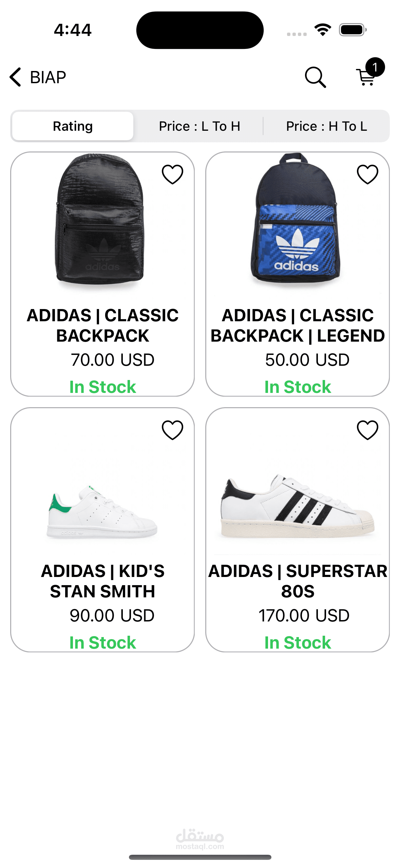Favorite the blue Legend backpack
This screenshot has height=868, width=400.
pos(367,174)
